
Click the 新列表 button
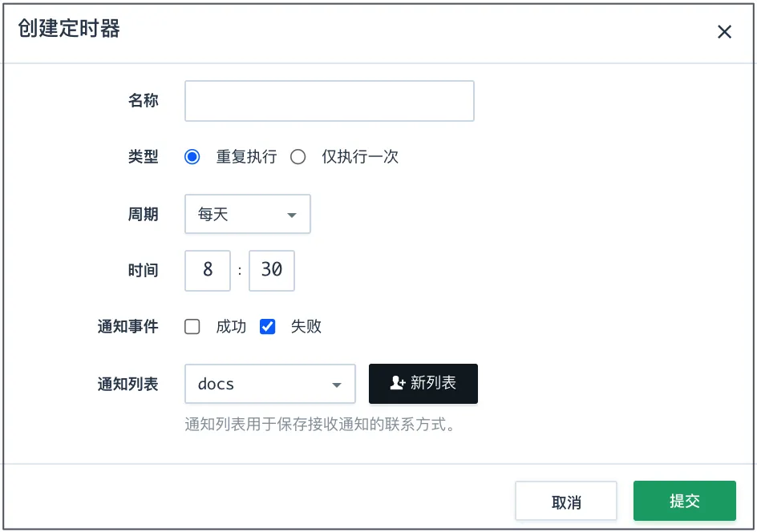(423, 383)
